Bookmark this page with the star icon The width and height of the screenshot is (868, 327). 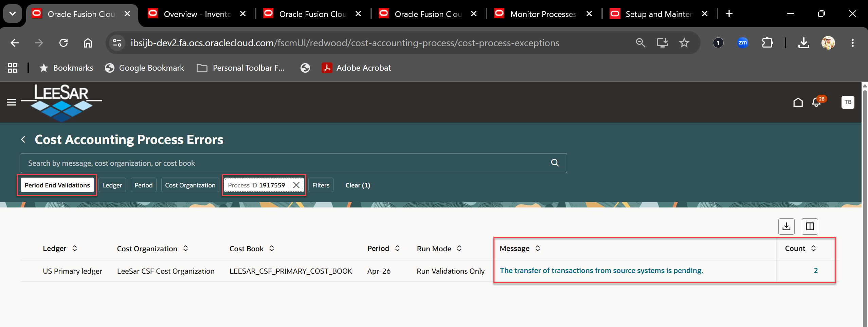point(684,43)
